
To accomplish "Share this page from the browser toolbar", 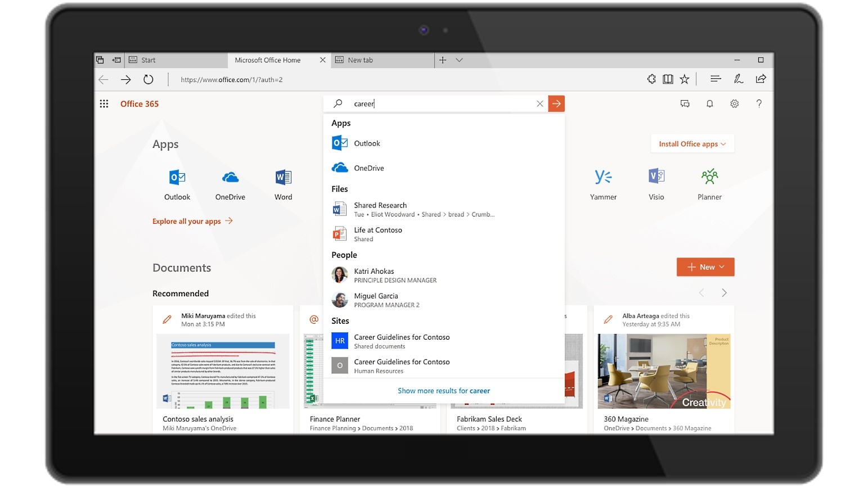I will [x=761, y=79].
